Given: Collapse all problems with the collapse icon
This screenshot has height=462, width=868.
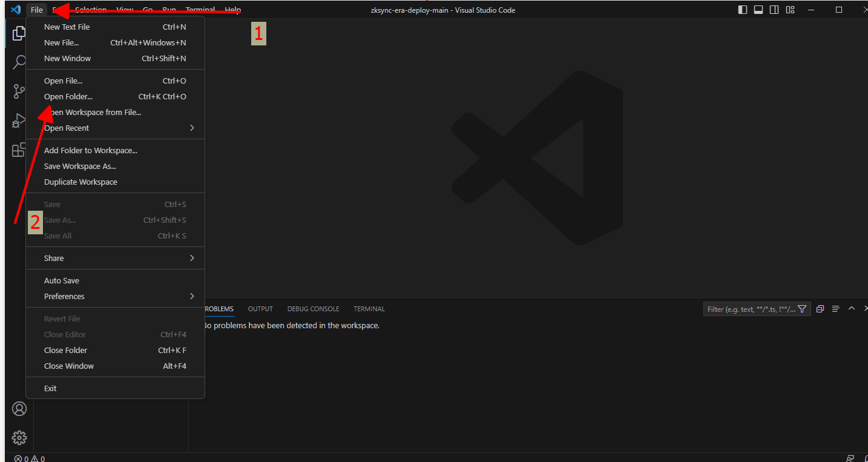Looking at the screenshot, I should [820, 309].
